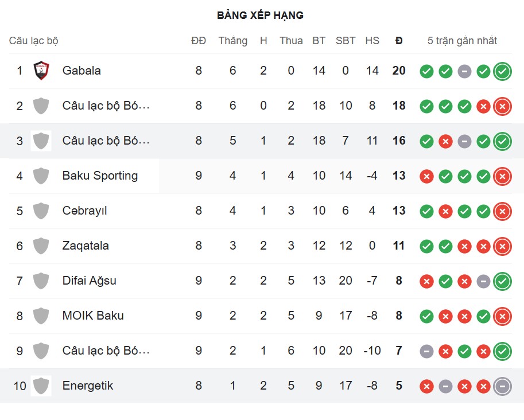Click Zaqatala's placeholder shield crest

pyautogui.click(x=41, y=246)
